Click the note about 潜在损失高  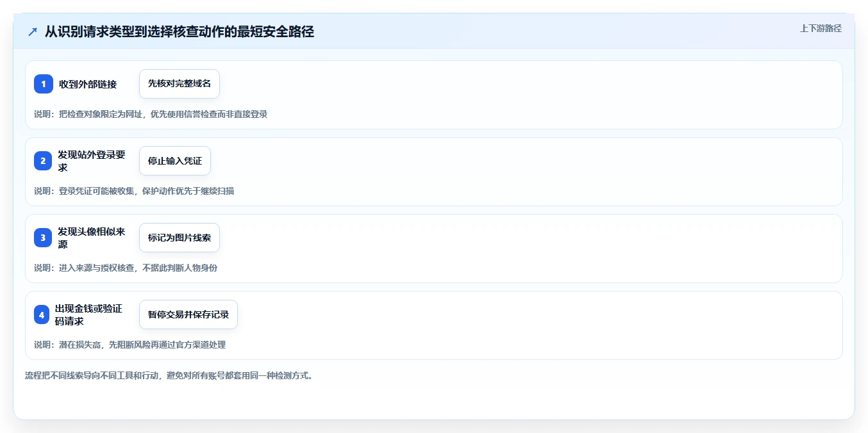tap(129, 345)
